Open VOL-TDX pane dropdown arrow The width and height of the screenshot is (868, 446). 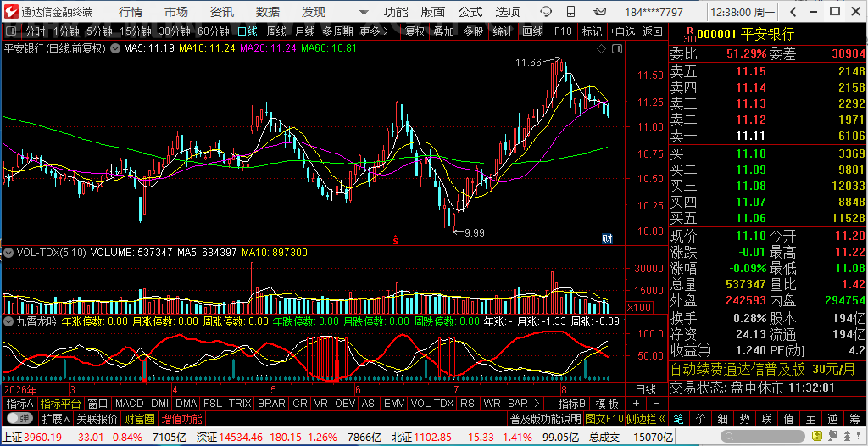pos(8,253)
